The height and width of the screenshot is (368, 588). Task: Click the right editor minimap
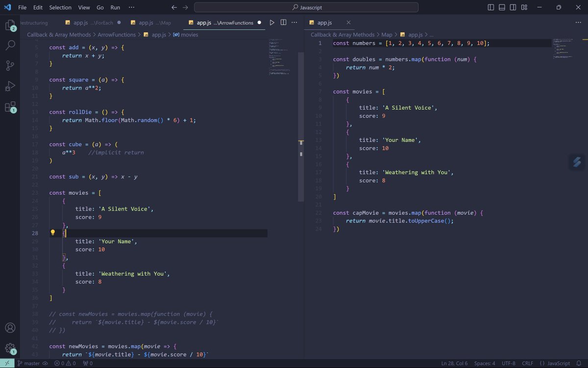pyautogui.click(x=566, y=49)
